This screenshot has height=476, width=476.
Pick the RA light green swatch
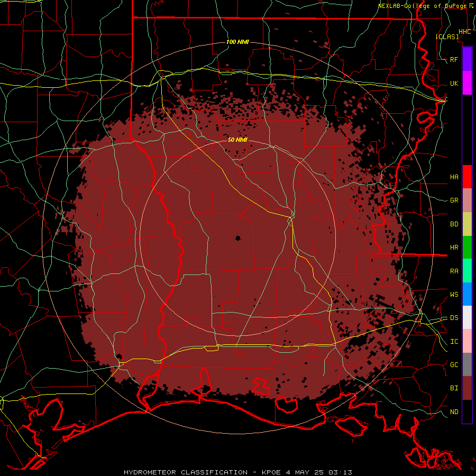(x=467, y=271)
